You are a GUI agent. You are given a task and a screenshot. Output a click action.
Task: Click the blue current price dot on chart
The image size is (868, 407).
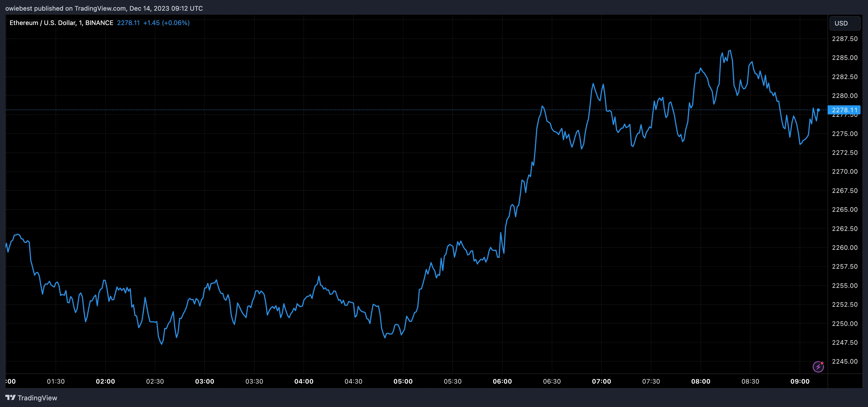point(818,110)
